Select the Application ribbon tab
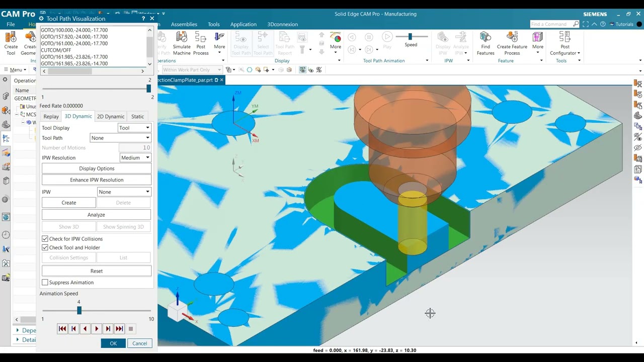Image resolution: width=644 pixels, height=362 pixels. [244, 24]
